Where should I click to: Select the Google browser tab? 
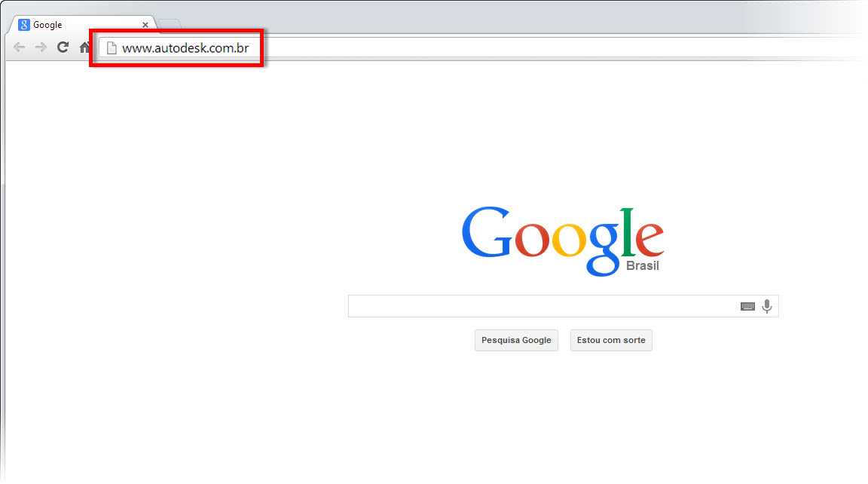(83, 25)
